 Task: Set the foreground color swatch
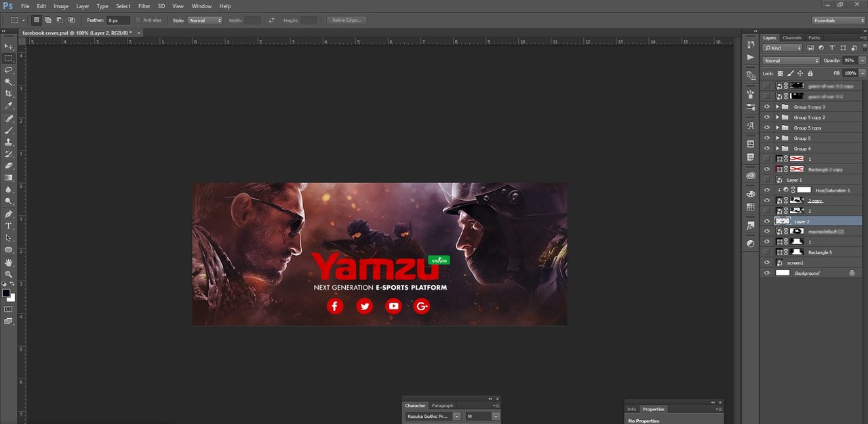[x=6, y=293]
